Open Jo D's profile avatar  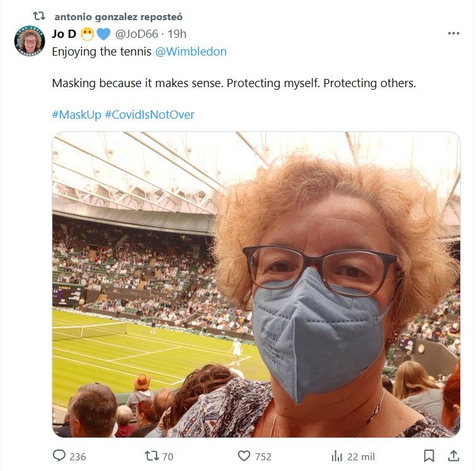pos(28,40)
